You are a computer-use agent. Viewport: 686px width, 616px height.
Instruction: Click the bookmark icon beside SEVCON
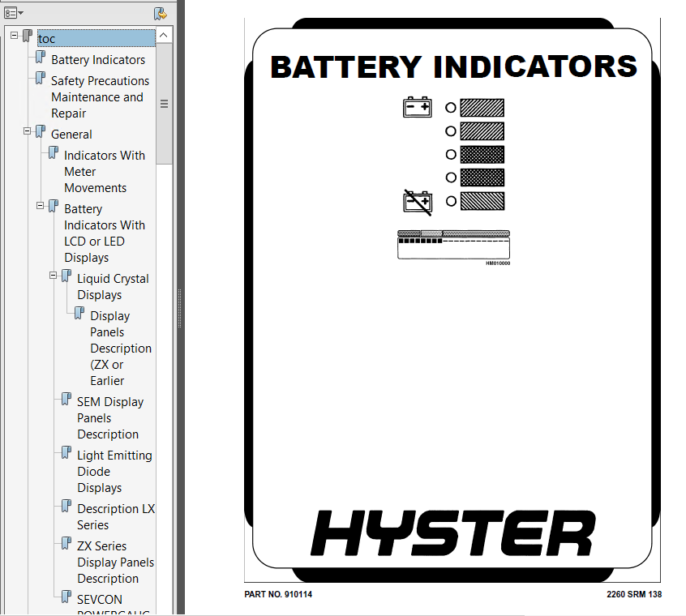66,597
